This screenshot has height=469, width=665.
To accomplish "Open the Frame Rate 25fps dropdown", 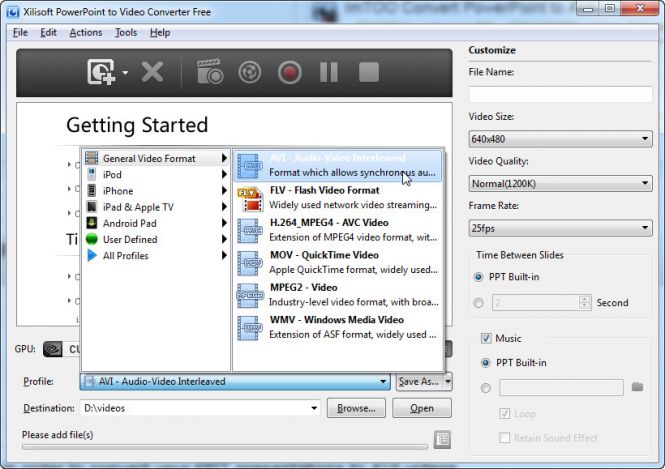I will click(560, 227).
